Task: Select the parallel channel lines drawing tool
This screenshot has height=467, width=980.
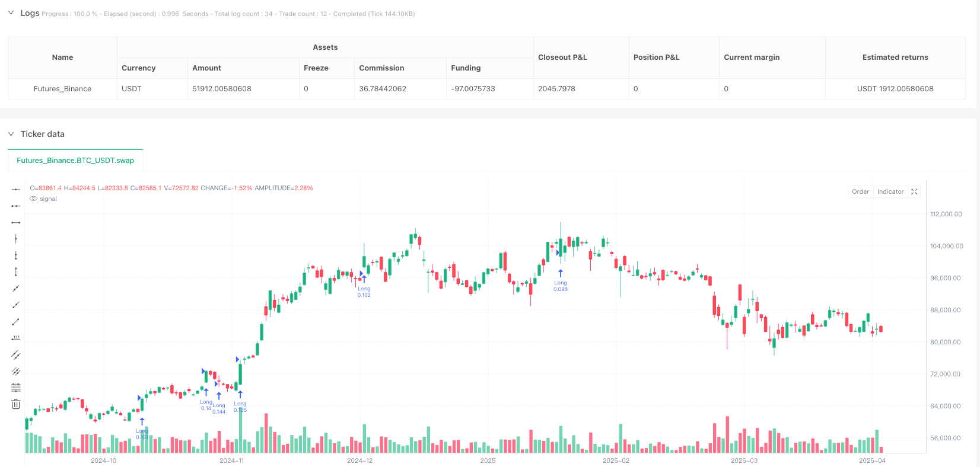Action: [x=15, y=354]
